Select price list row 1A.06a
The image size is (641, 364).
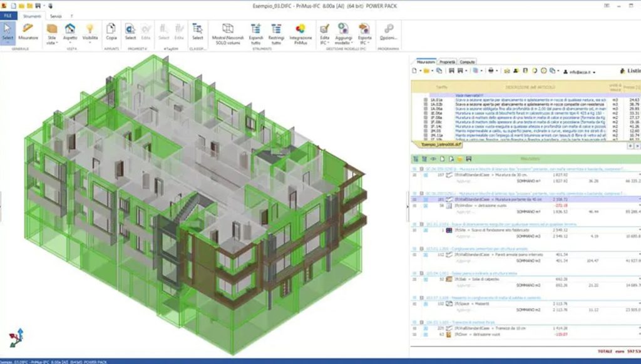tap(525, 109)
